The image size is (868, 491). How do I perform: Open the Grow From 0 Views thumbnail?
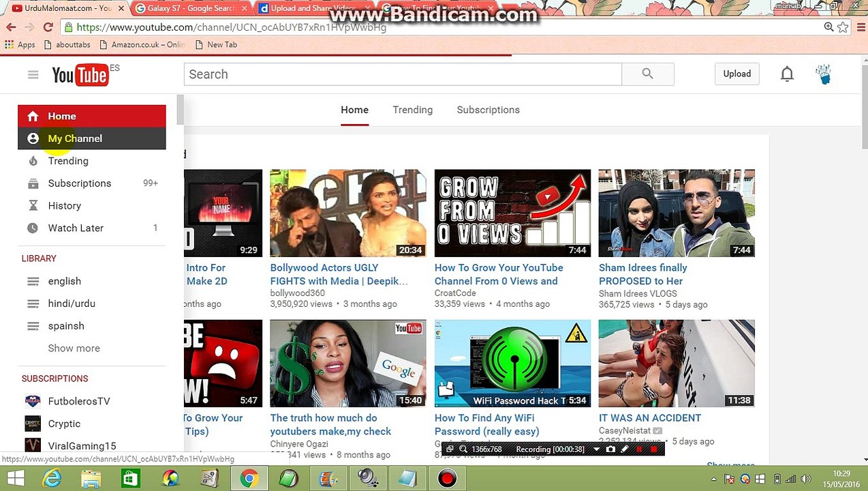(x=512, y=213)
